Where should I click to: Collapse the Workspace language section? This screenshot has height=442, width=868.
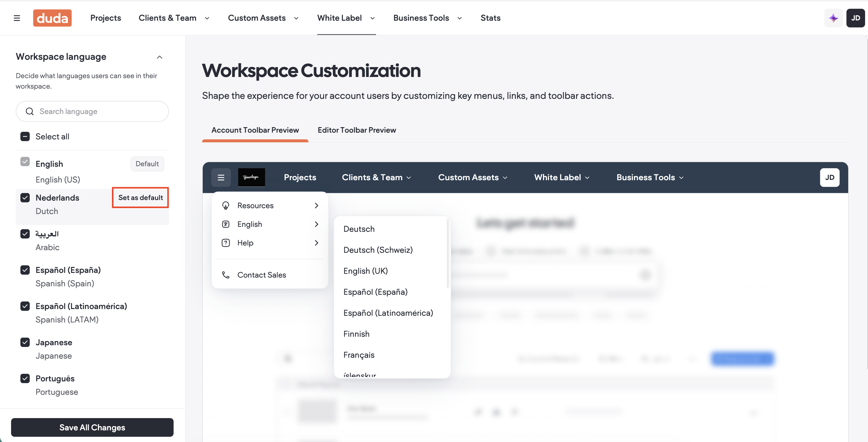click(x=160, y=57)
